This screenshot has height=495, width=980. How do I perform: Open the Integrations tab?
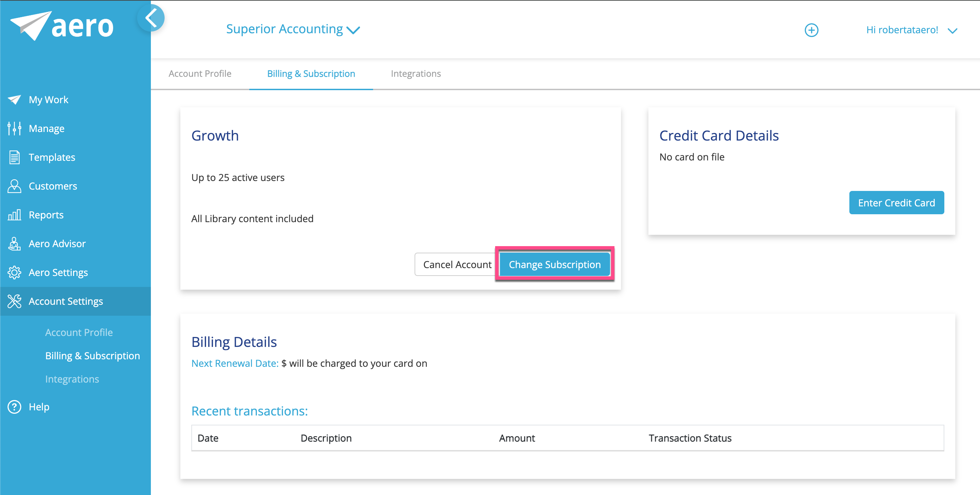pyautogui.click(x=416, y=73)
